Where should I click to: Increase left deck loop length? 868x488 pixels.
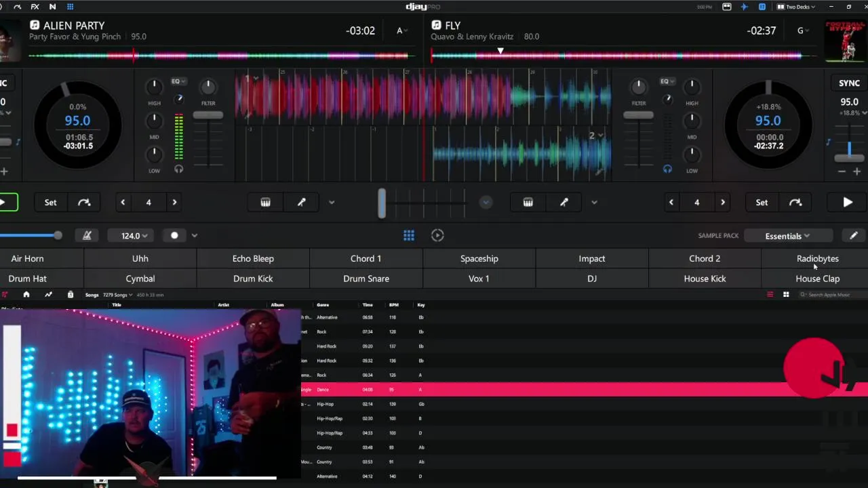coord(174,202)
